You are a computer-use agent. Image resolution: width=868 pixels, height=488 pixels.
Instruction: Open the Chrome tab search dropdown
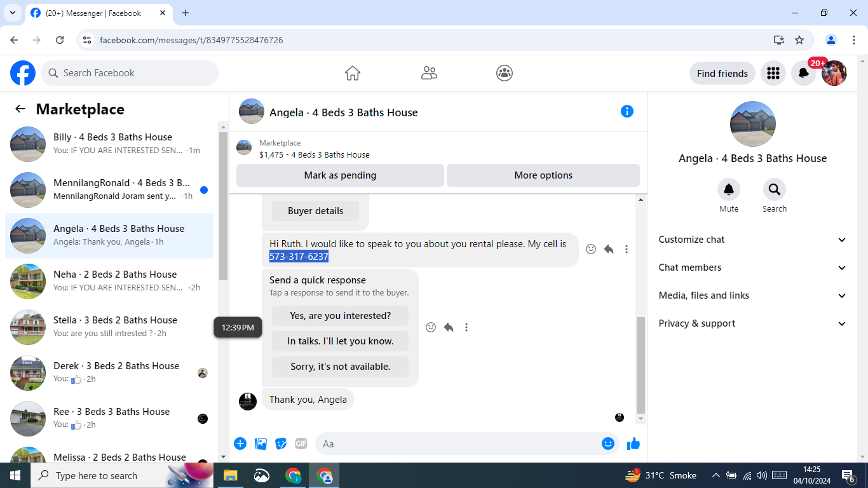[12, 13]
